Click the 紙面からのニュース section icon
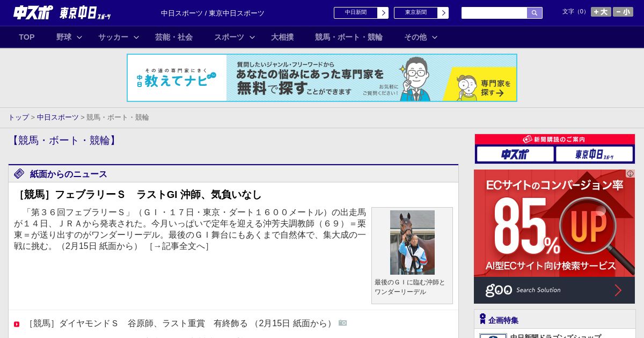This screenshot has width=644, height=338. 19,173
